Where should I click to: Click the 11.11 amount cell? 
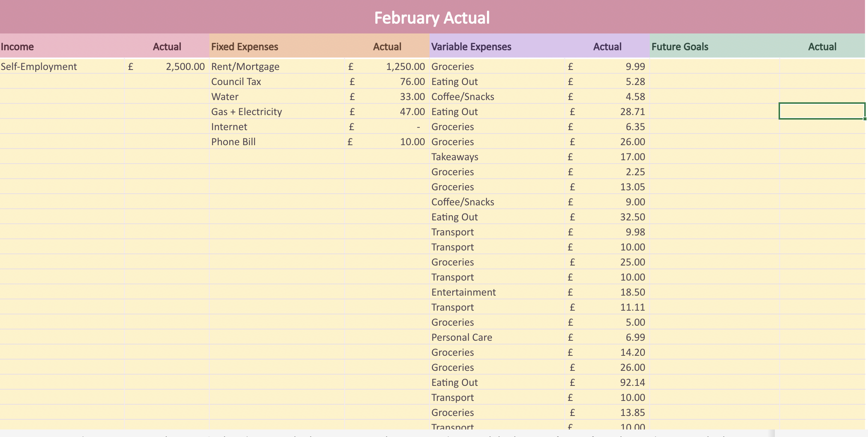click(607, 307)
